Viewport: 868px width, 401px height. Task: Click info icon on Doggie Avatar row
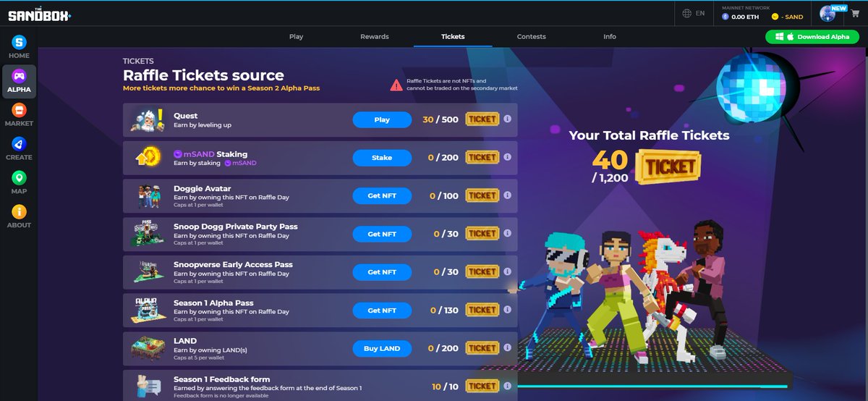508,195
